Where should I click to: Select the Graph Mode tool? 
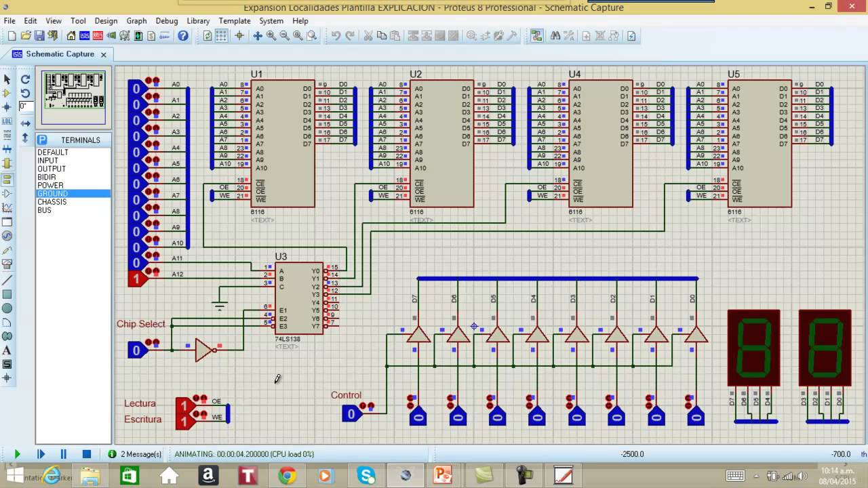coord(7,207)
